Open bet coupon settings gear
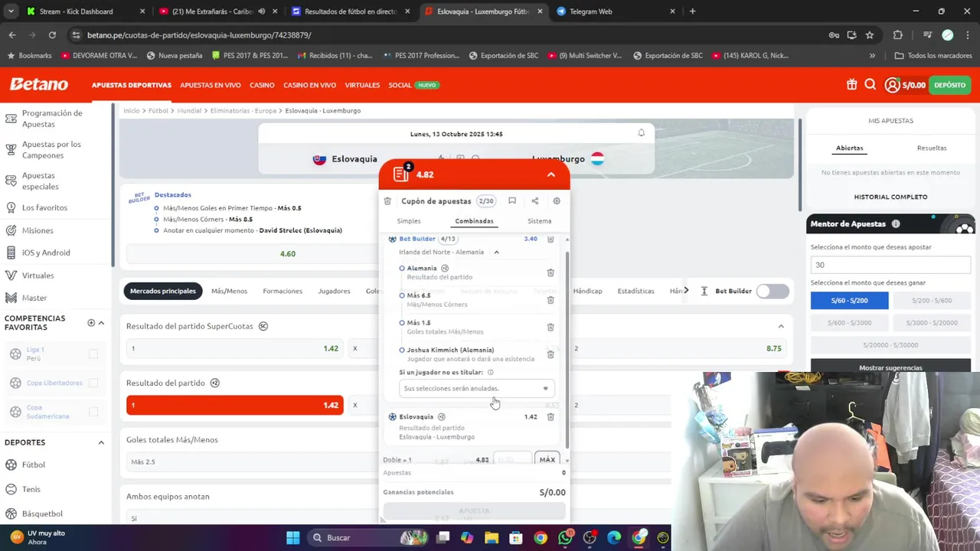The width and height of the screenshot is (980, 551). [x=557, y=201]
